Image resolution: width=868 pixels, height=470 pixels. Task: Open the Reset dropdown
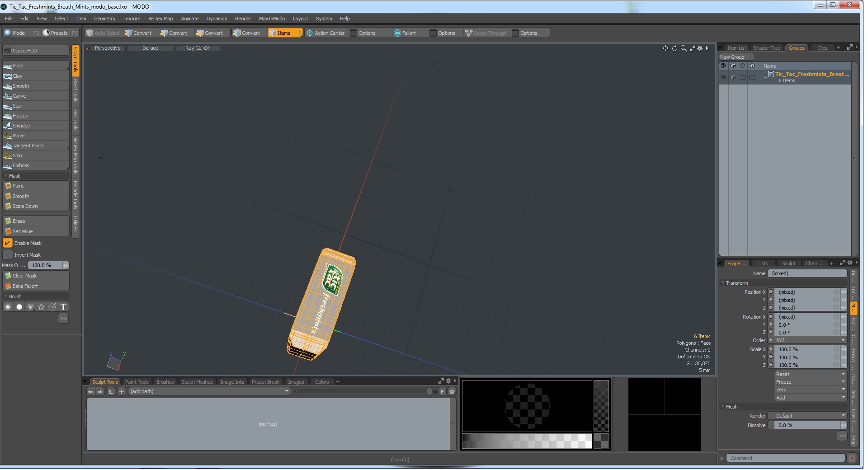pyautogui.click(x=810, y=375)
